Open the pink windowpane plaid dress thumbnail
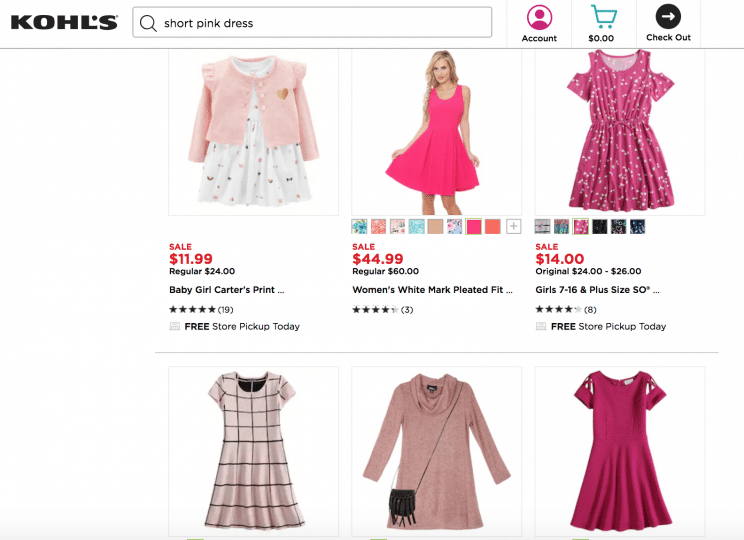The height and width of the screenshot is (540, 744). [x=253, y=451]
